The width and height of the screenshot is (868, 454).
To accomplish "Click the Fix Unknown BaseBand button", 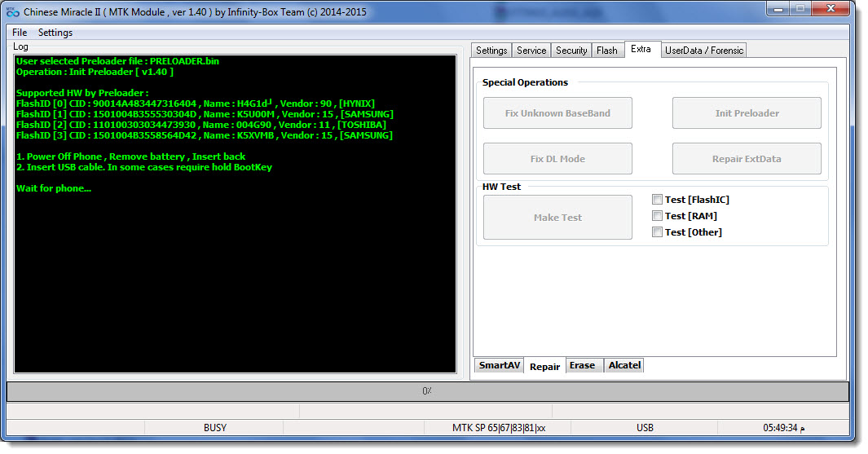I will [557, 113].
